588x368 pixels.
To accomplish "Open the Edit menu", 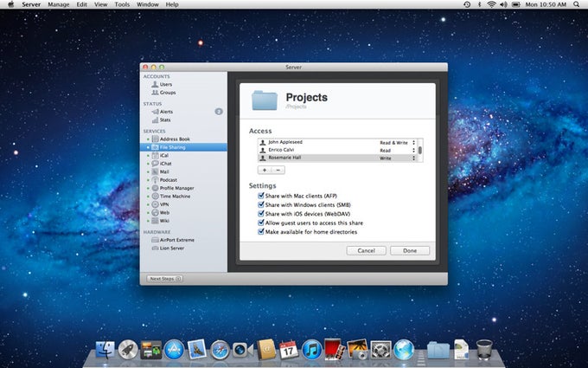I will (82, 4).
